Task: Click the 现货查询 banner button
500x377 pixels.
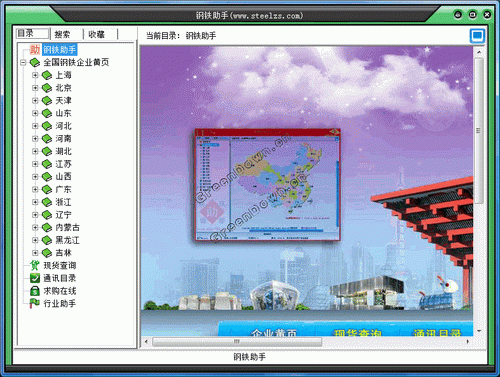Action: 358,331
